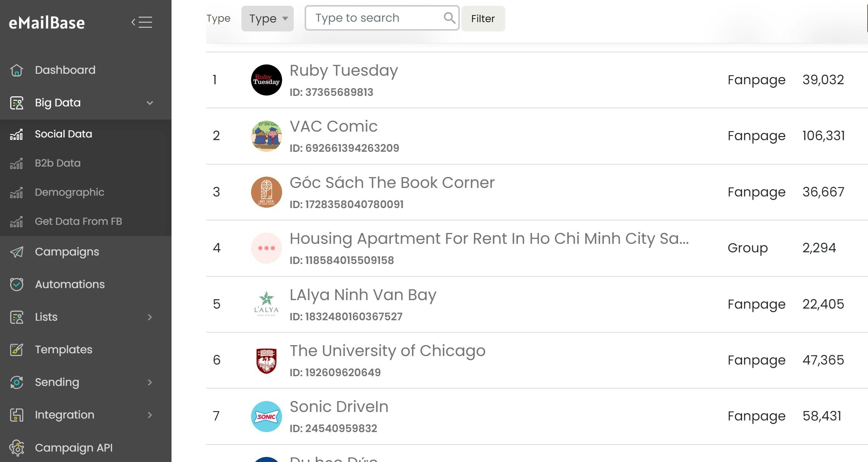Click the Campaigns paper plane icon

coord(17,252)
